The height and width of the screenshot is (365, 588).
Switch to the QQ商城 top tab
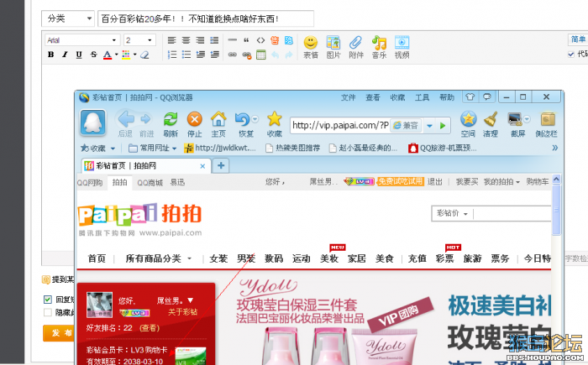click(150, 183)
